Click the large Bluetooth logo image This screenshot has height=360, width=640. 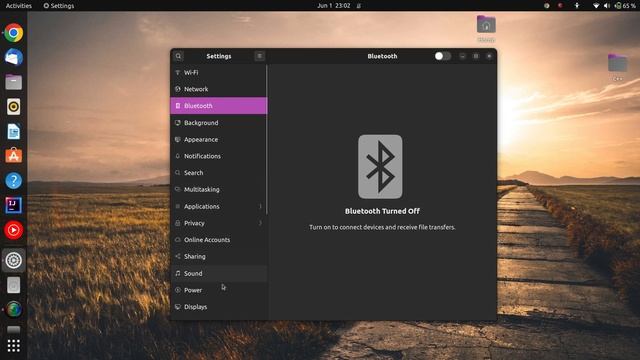(380, 167)
